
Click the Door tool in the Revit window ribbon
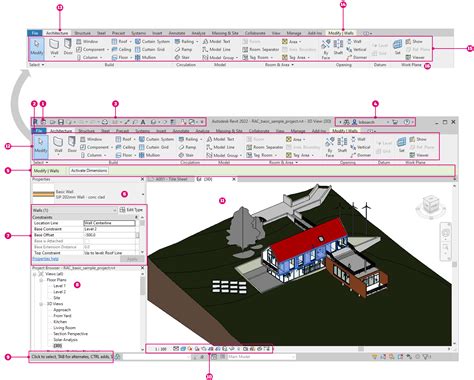coord(72,145)
